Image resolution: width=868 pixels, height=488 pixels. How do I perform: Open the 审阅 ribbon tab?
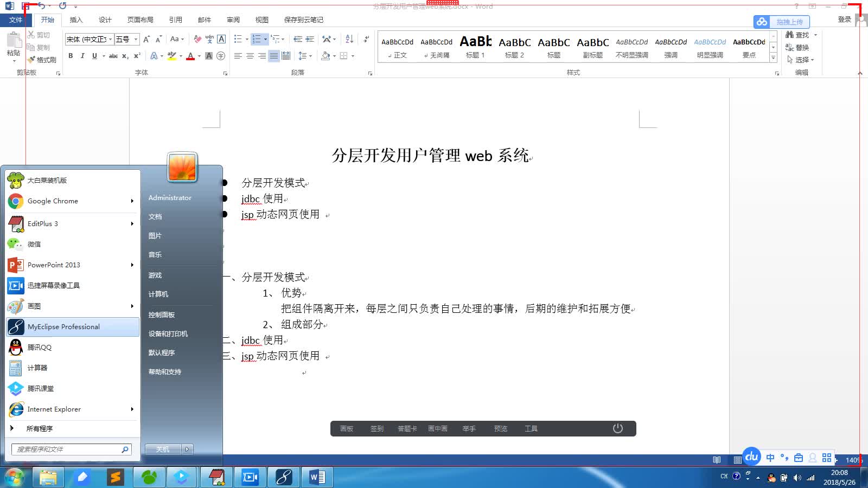[233, 20]
